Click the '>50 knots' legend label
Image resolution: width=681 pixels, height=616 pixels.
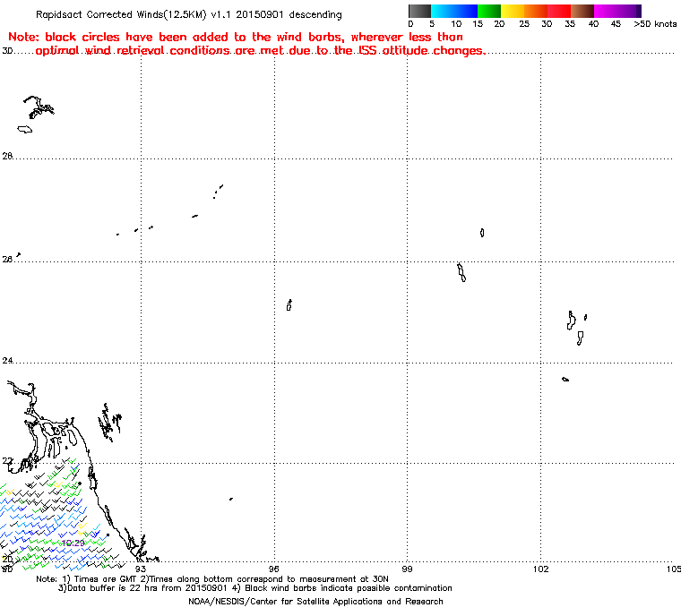coord(655,24)
